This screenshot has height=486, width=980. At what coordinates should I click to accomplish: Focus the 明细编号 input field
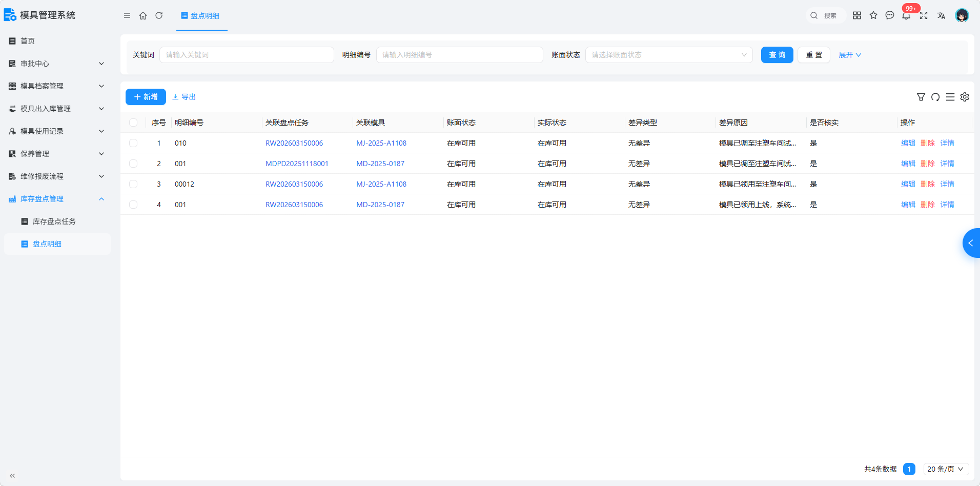click(460, 55)
